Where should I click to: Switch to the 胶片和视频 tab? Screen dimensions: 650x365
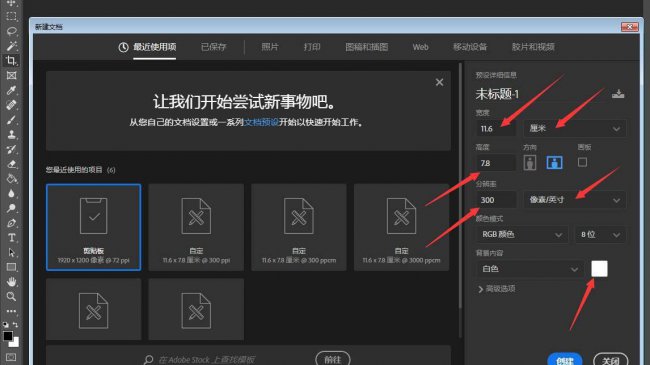(533, 47)
